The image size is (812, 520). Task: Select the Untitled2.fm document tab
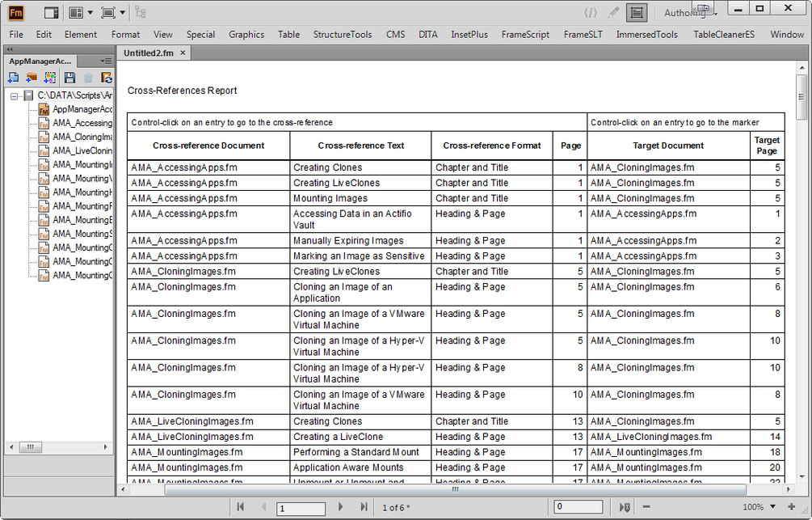tap(149, 53)
